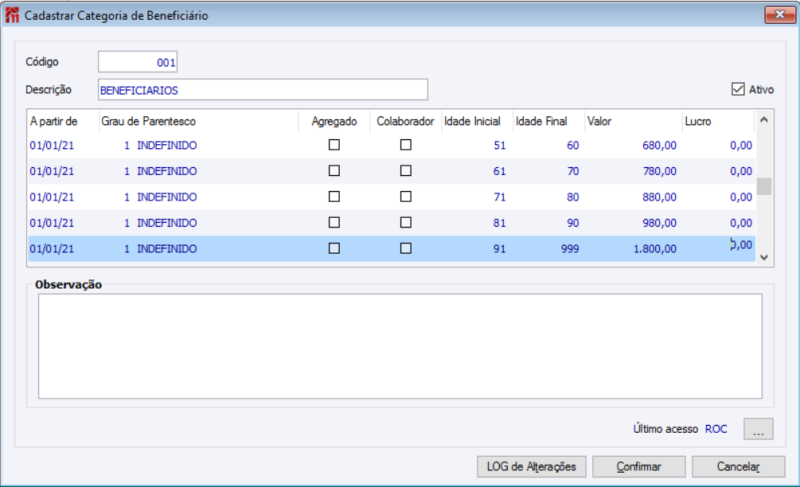Check Agregado for the 51-60 age row
This screenshot has height=487, width=800.
[x=334, y=145]
